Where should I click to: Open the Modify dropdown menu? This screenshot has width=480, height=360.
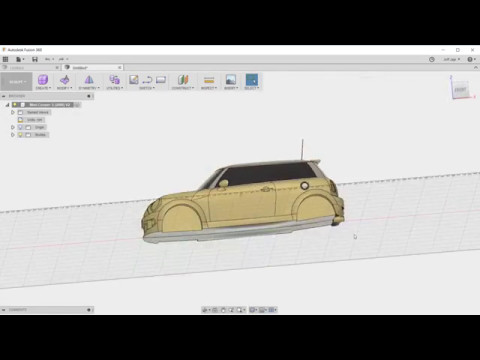pos(65,88)
